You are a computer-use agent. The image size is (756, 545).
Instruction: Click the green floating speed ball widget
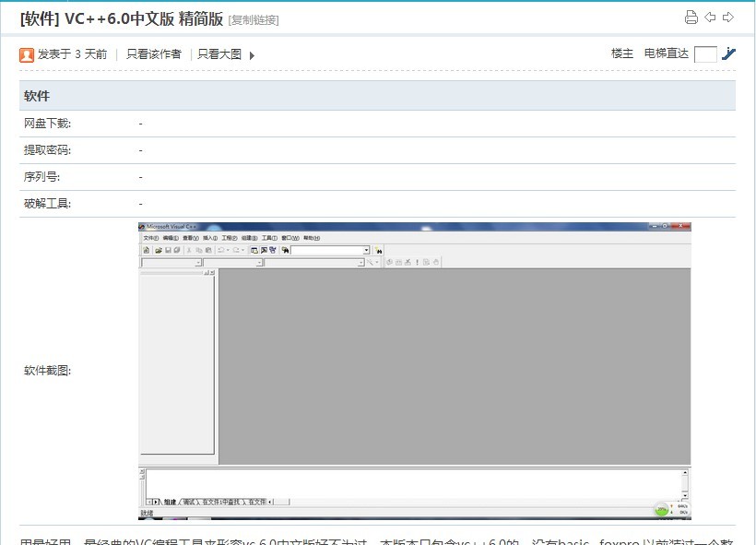coord(662,509)
